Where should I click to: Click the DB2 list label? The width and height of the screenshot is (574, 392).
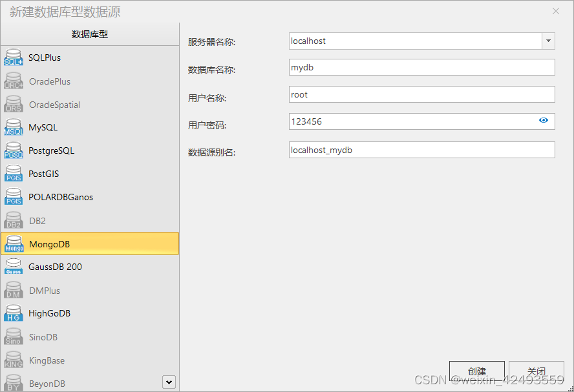37,221
